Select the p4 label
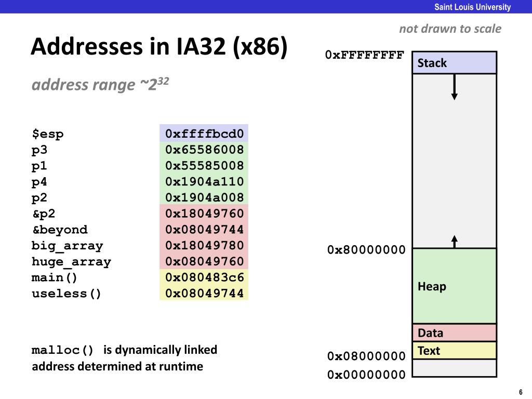This screenshot has width=532, height=399. 39,182
